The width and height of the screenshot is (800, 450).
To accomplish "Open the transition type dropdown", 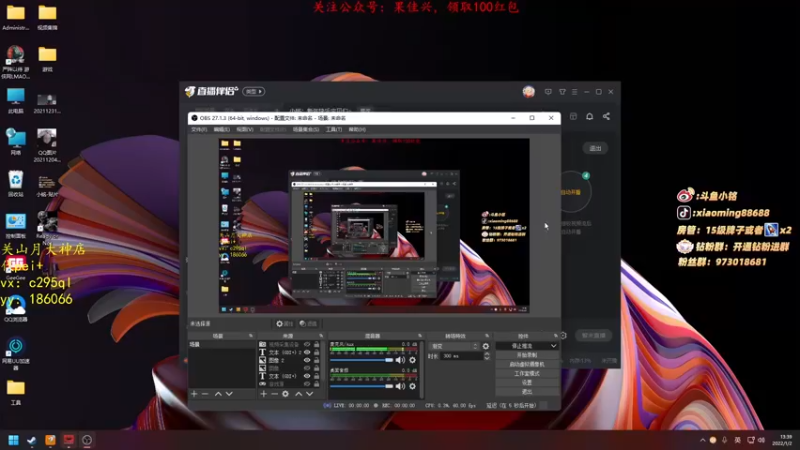I will click(x=454, y=346).
